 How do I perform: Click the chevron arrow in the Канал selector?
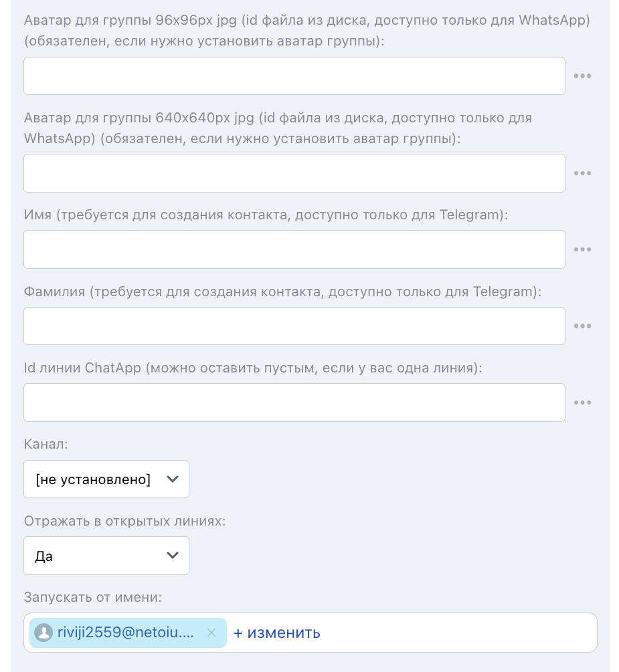[x=173, y=479]
